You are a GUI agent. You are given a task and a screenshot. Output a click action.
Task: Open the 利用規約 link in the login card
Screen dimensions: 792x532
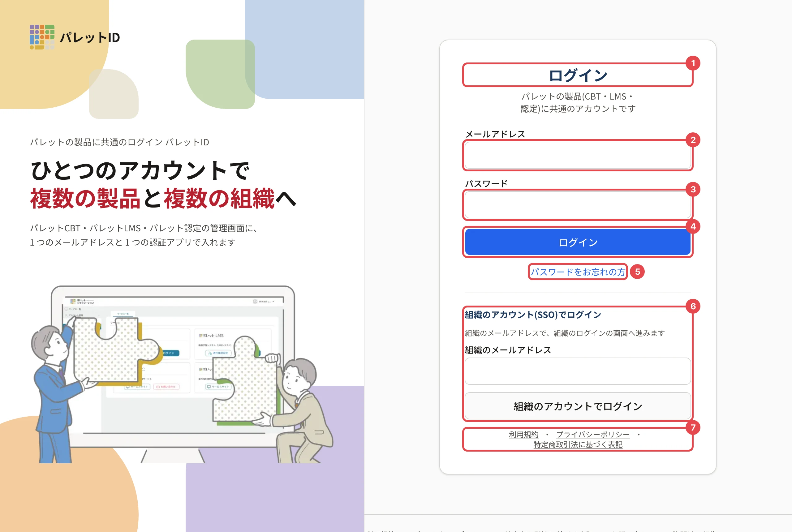click(523, 434)
